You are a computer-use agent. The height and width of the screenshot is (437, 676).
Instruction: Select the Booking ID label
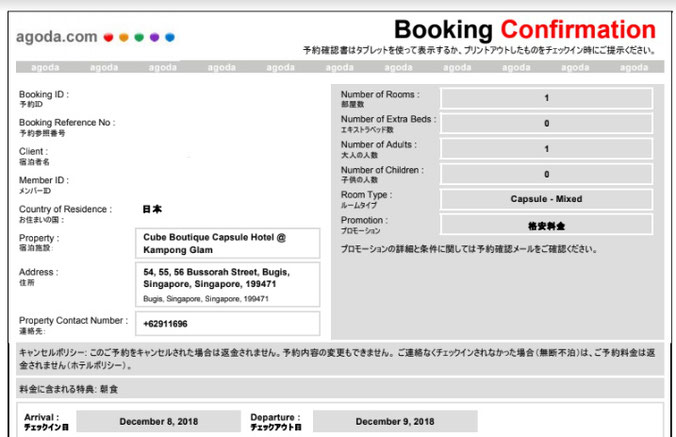pyautogui.click(x=44, y=94)
